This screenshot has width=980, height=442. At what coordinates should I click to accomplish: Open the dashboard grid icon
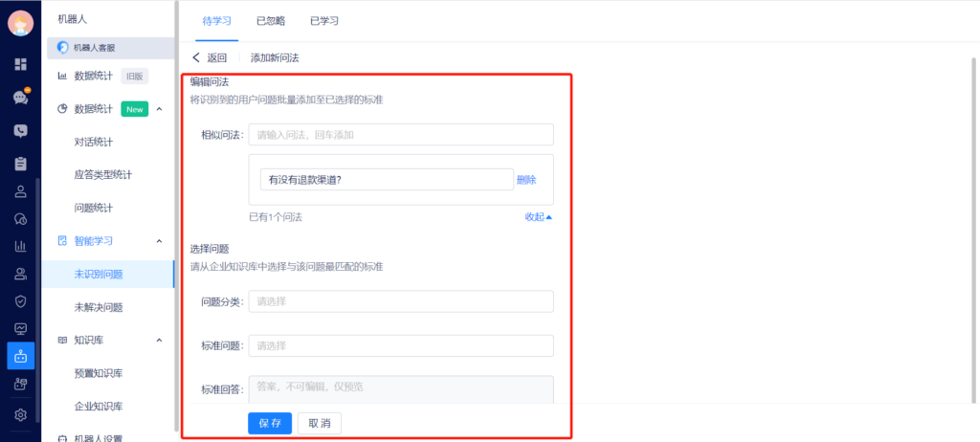pyautogui.click(x=21, y=64)
